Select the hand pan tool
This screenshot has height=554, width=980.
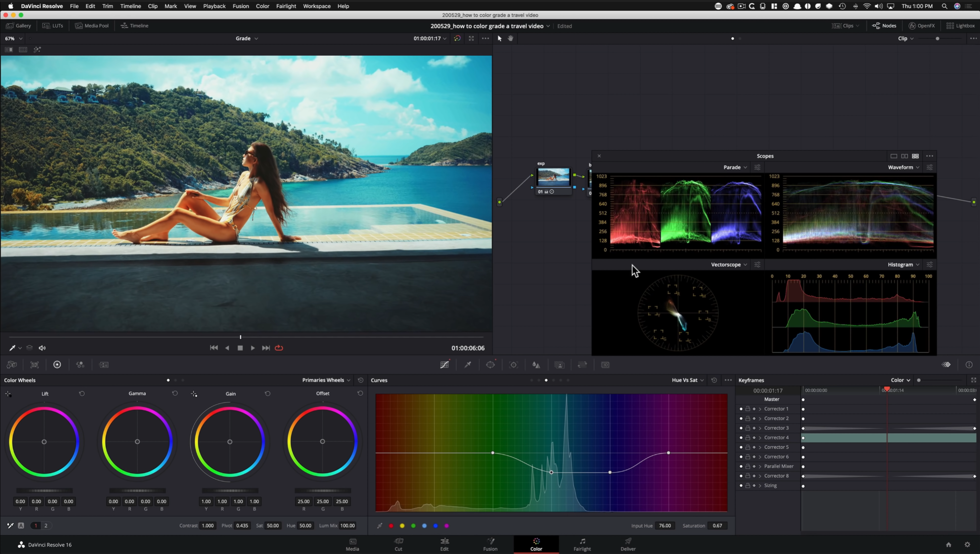pos(511,38)
